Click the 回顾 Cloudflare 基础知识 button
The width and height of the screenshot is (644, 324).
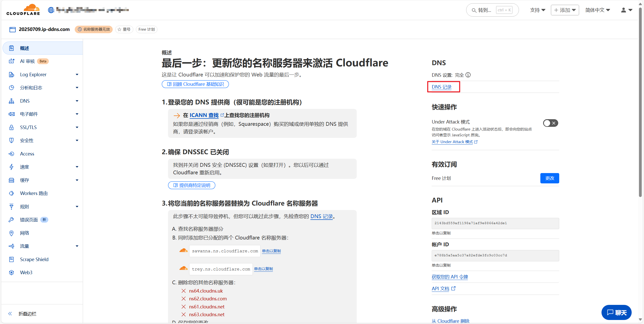[195, 84]
